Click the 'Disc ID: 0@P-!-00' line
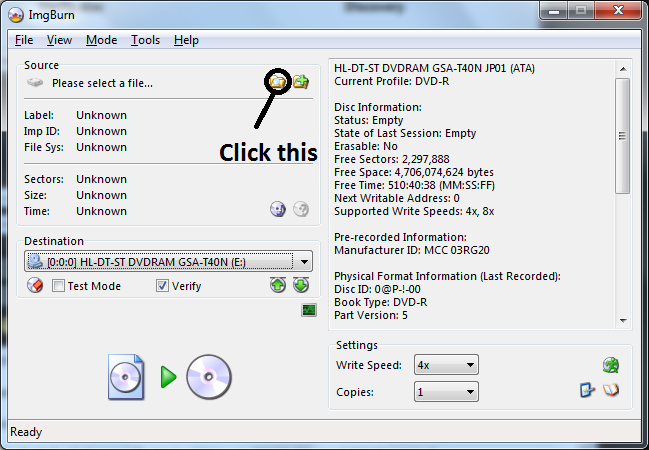Viewport: 649px width, 450px height. coord(377,289)
